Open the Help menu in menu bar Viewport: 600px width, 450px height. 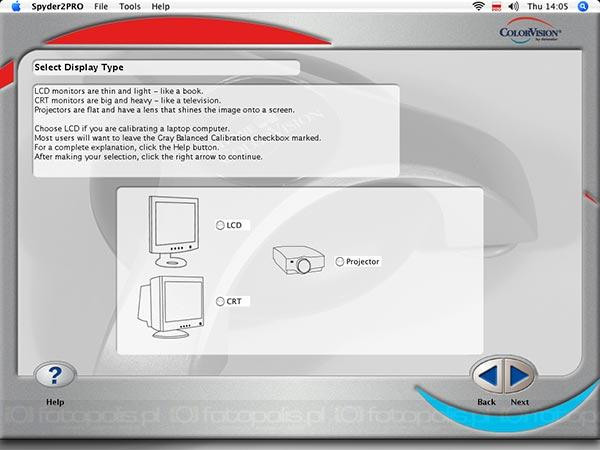(160, 7)
